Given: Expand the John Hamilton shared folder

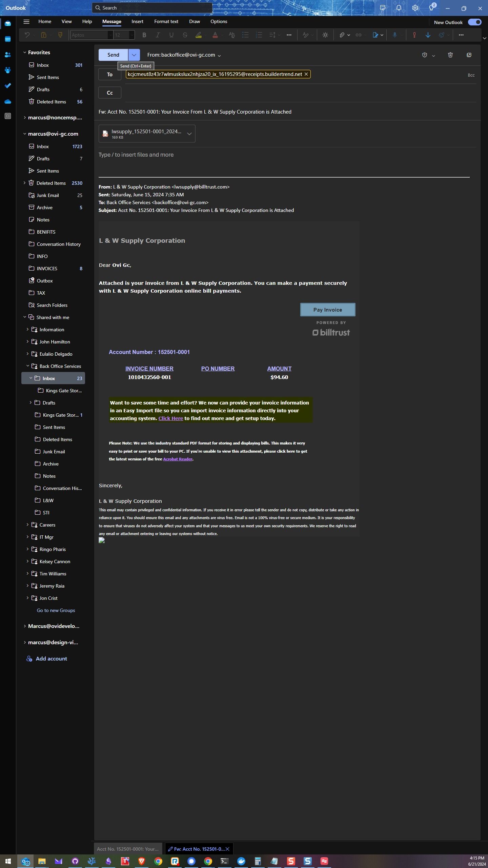Looking at the screenshot, I should click(28, 342).
